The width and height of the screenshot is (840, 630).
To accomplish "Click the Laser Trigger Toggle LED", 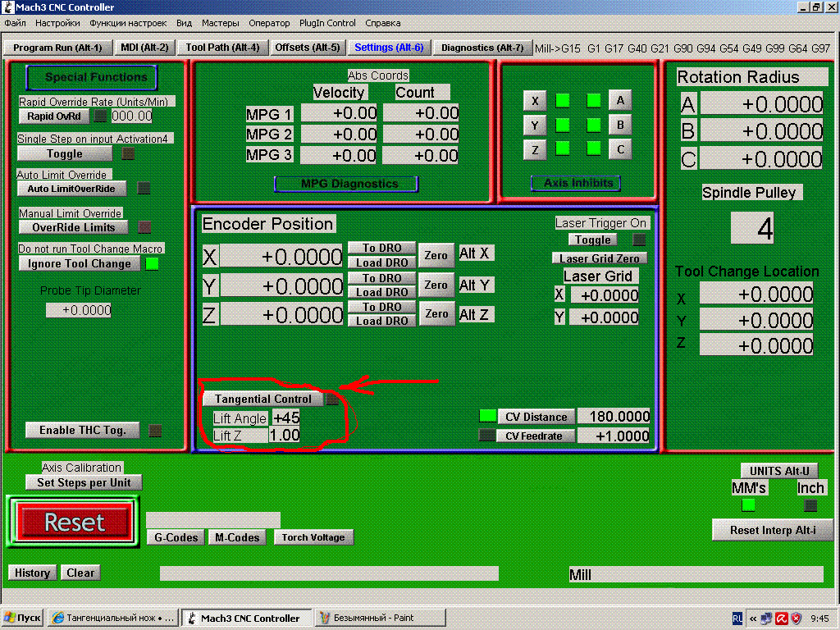I will (x=639, y=240).
